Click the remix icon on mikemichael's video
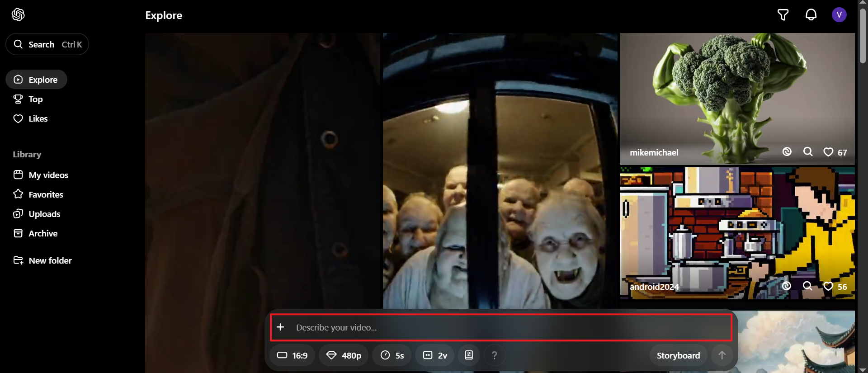Image resolution: width=868 pixels, height=373 pixels. 787,152
